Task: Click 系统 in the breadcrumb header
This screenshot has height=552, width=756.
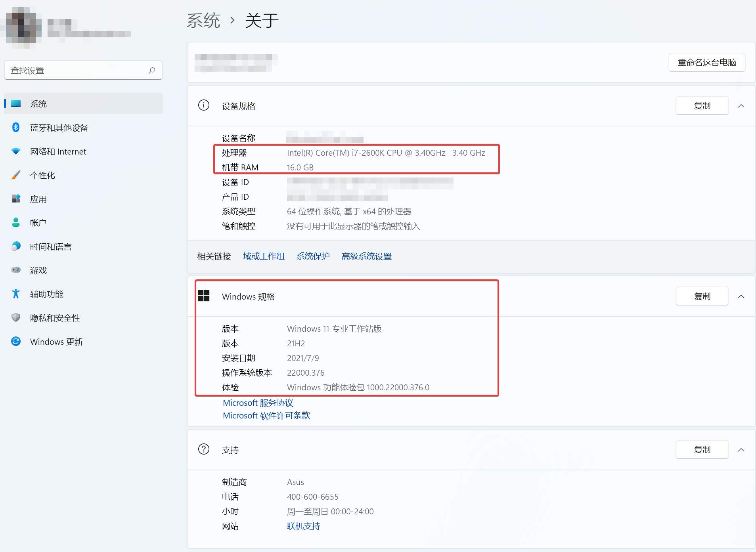Action: [x=203, y=20]
